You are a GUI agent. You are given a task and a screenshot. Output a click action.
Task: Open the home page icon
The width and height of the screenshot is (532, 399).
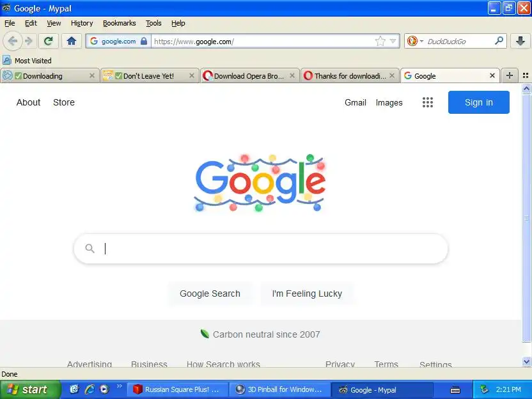click(71, 41)
